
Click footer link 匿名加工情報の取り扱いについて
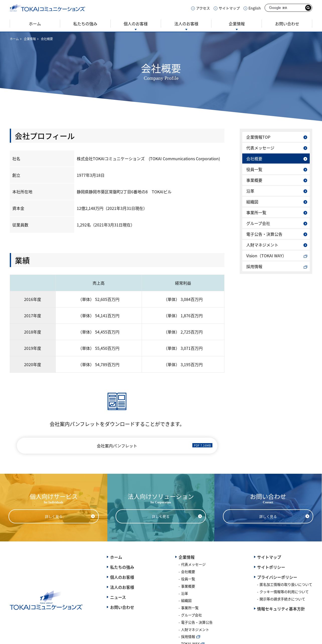click(x=286, y=585)
